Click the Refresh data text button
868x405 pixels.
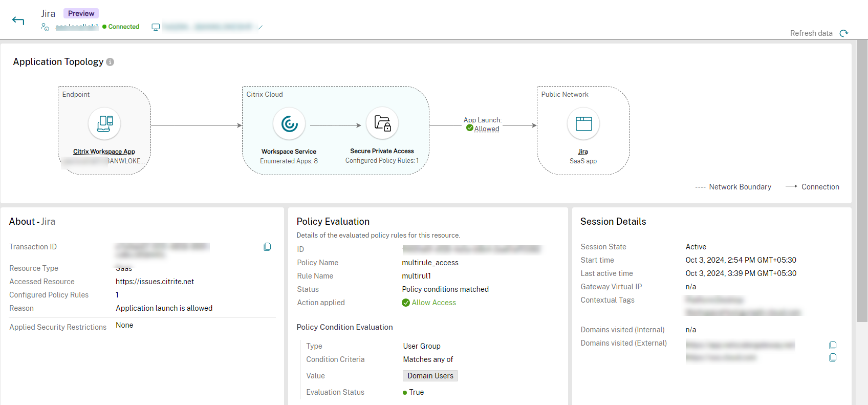tap(811, 33)
